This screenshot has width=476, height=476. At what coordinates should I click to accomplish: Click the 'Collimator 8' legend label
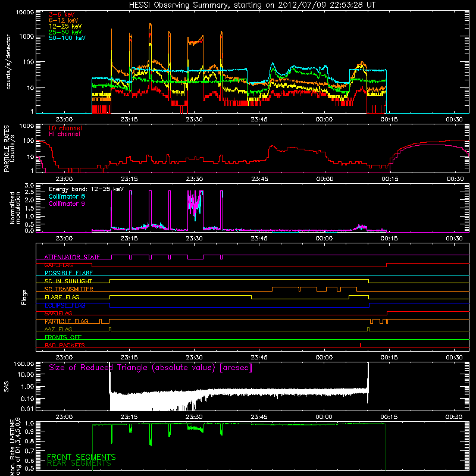[x=67, y=196]
